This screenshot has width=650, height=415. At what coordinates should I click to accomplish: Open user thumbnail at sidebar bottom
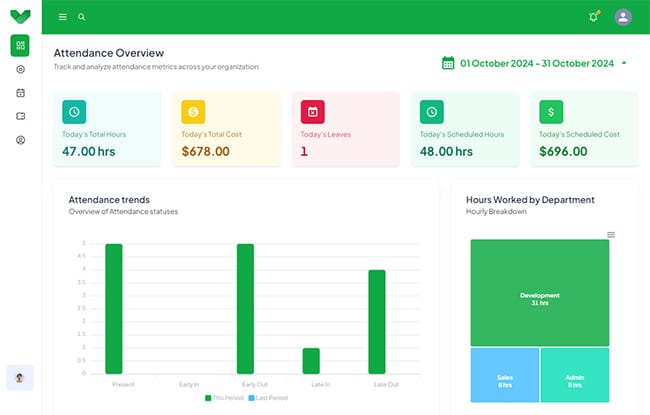click(x=20, y=377)
